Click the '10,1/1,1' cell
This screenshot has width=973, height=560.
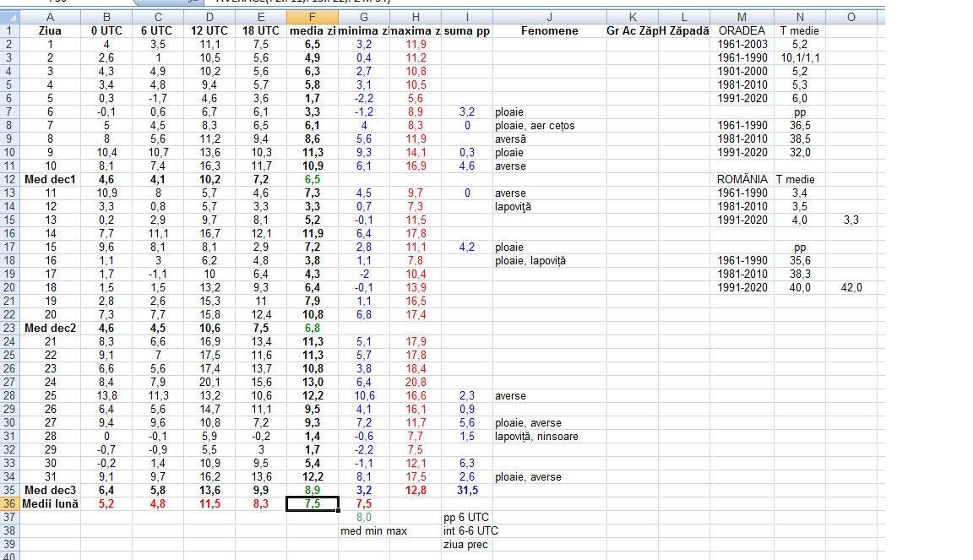800,57
